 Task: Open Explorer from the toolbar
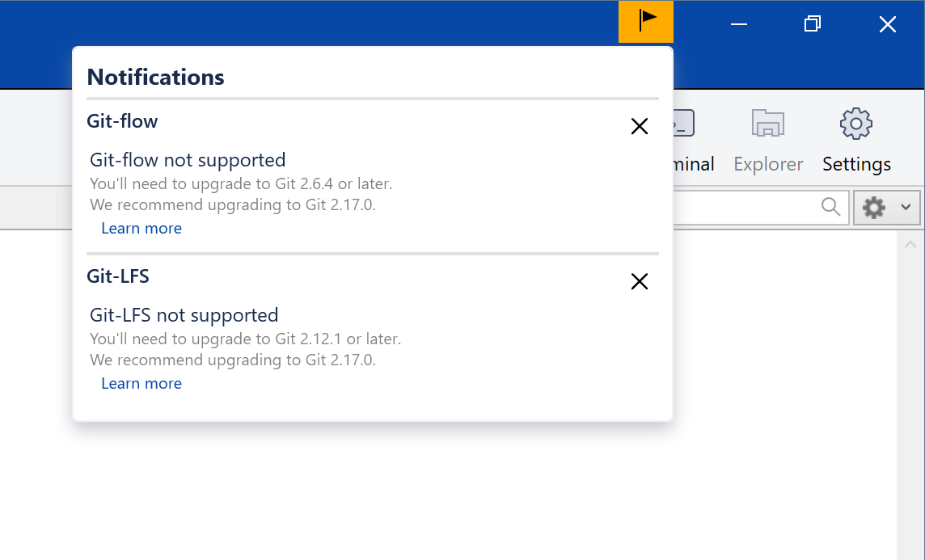click(x=768, y=141)
